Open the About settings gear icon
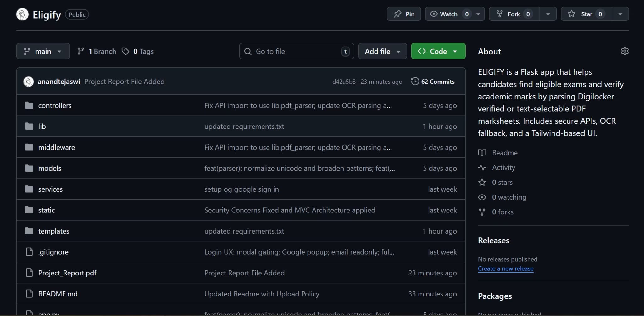This screenshot has width=644, height=316. click(x=625, y=51)
